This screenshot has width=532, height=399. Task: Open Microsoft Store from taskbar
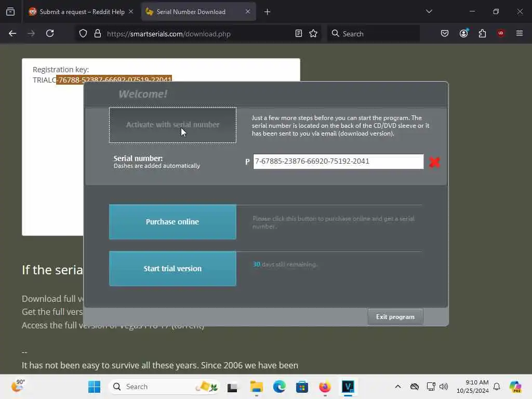(x=302, y=387)
